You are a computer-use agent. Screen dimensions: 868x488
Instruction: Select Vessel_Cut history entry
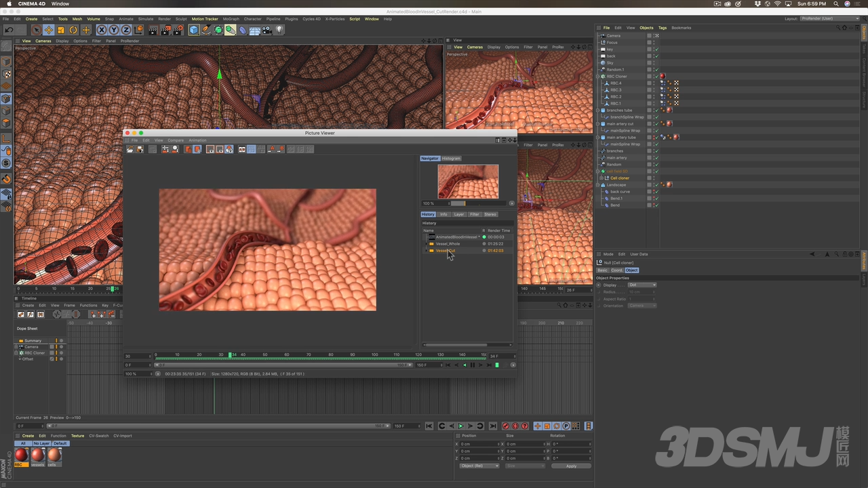pyautogui.click(x=446, y=251)
